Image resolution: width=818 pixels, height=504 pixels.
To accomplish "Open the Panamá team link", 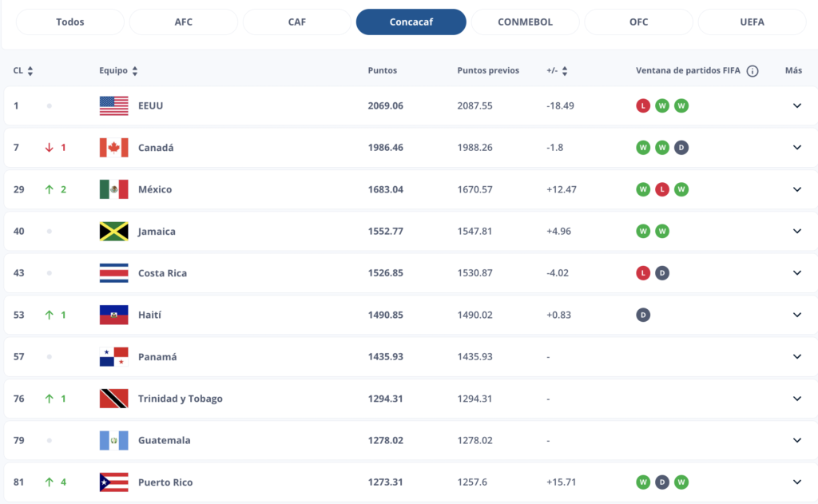I will tap(157, 357).
